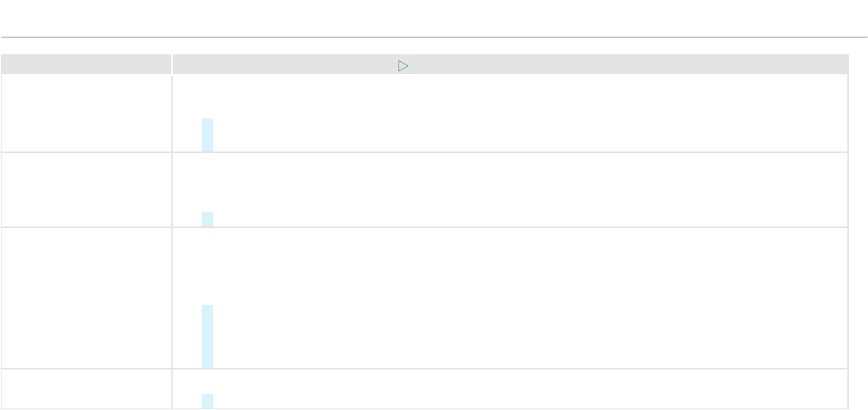
Task: Click the border above the bottom row
Action: tap(424, 369)
